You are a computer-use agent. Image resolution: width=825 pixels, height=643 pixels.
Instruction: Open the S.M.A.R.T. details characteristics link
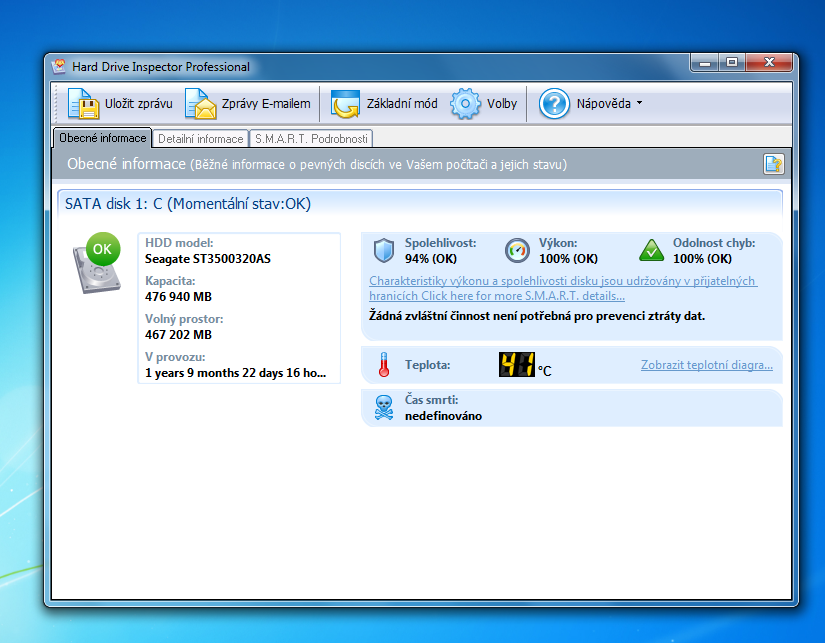click(562, 288)
